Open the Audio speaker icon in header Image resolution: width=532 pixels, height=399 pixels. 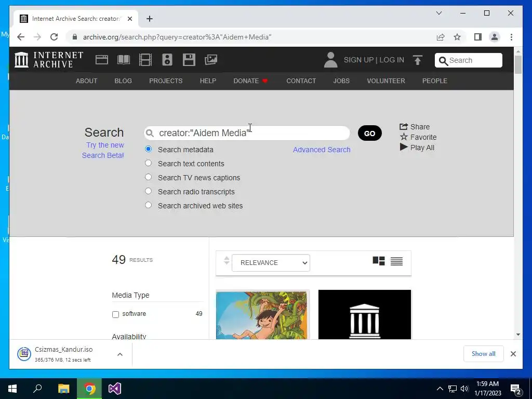167,60
